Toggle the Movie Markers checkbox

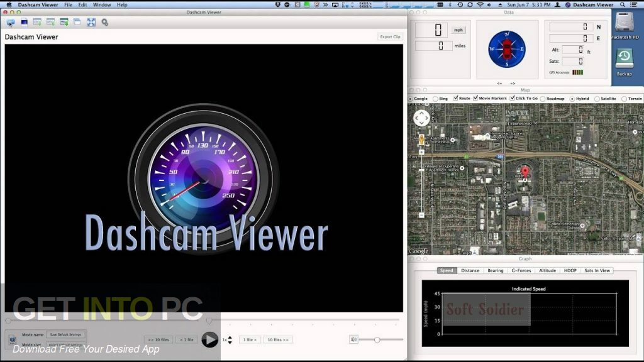click(x=475, y=98)
